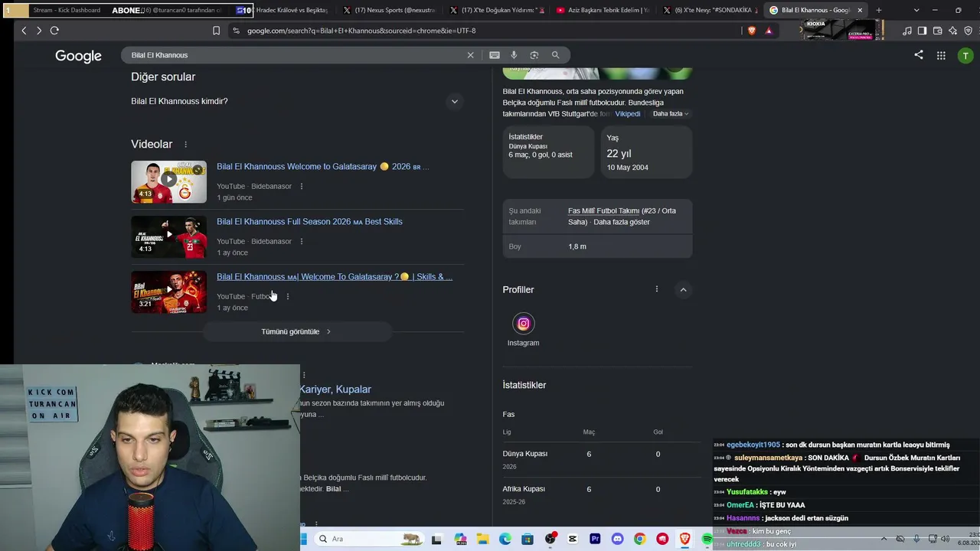Click the 'İstatistikler Dünya Kupası' info card
Image resolution: width=980 pixels, height=551 pixels.
(548, 152)
